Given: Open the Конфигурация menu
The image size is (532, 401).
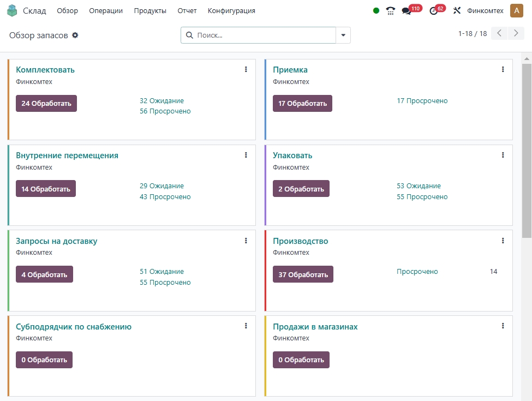Looking at the screenshot, I should pyautogui.click(x=231, y=11).
